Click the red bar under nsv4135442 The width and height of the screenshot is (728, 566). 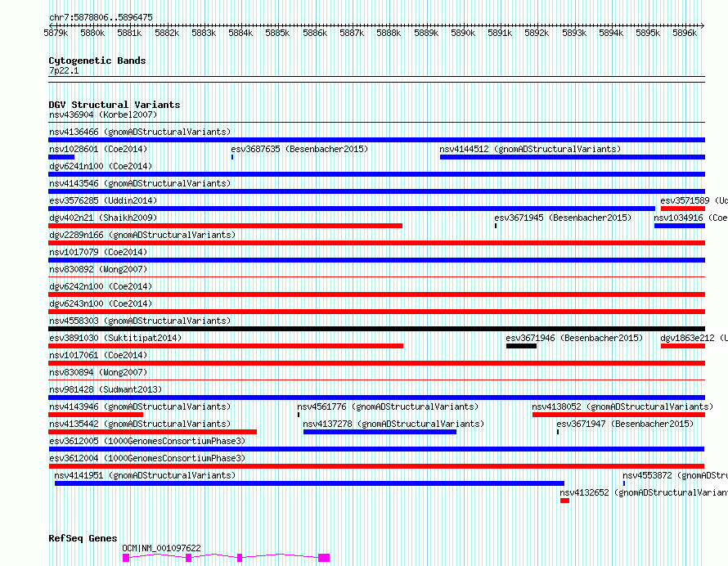click(152, 432)
